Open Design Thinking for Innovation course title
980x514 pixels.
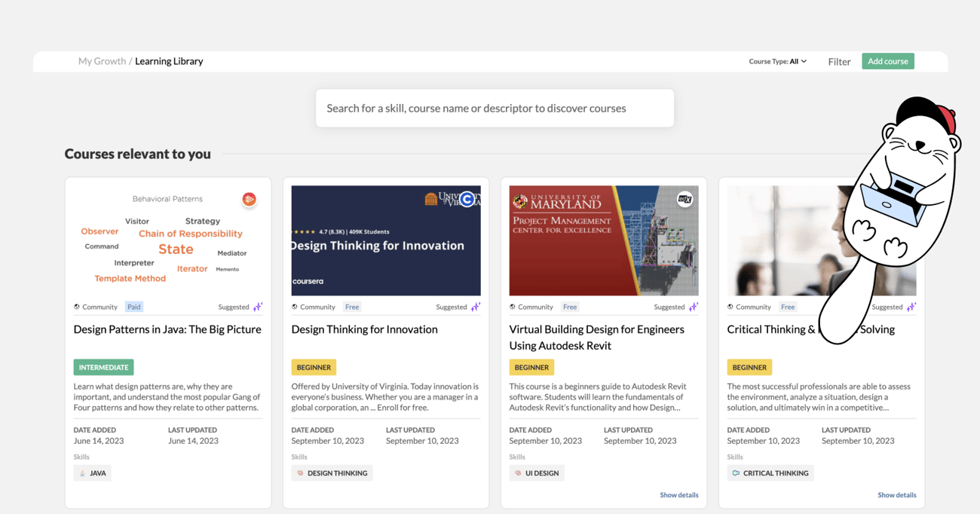click(x=364, y=329)
